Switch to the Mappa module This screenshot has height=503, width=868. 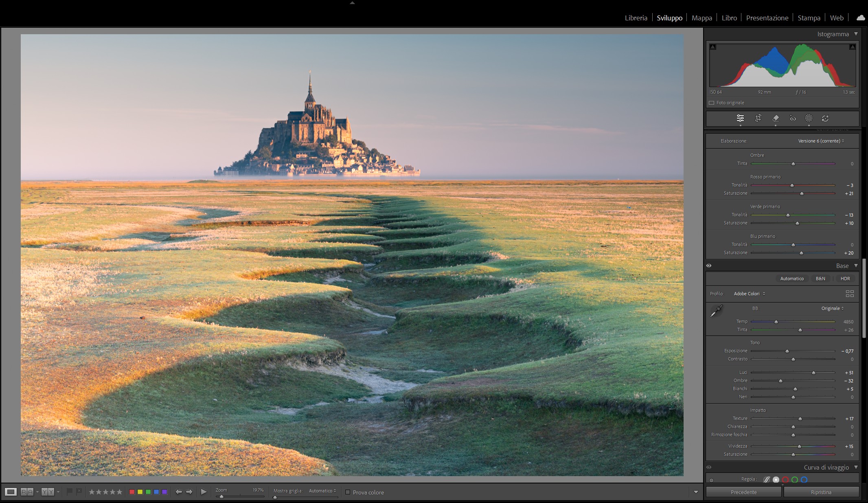click(702, 18)
